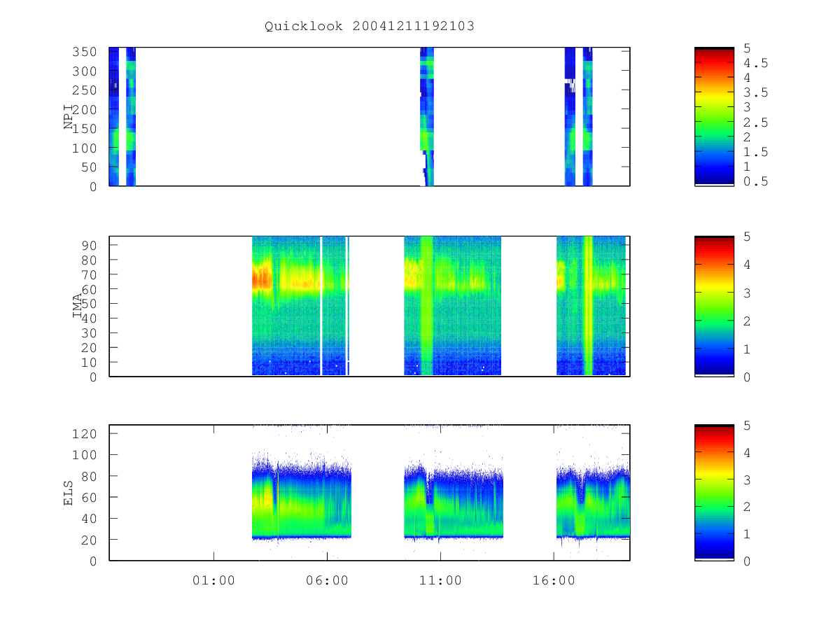This screenshot has height=630, width=840.
Task: Click the 0.5 label on NPI colorbar
Action: [755, 181]
